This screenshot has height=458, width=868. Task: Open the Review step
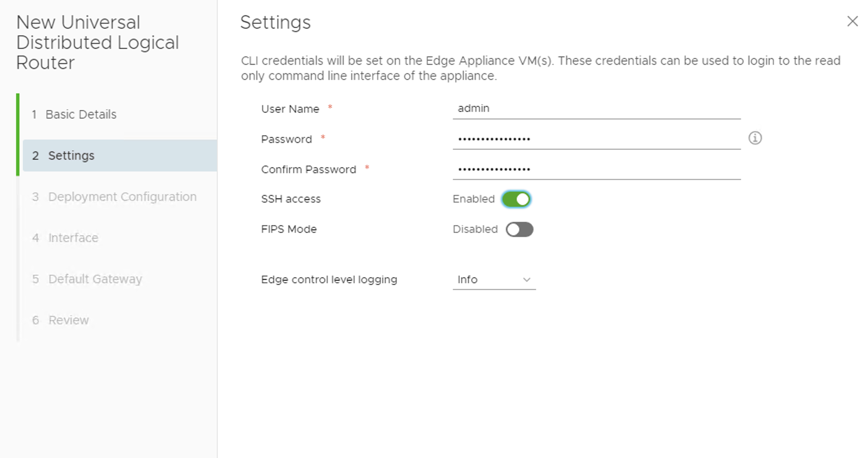coord(68,320)
